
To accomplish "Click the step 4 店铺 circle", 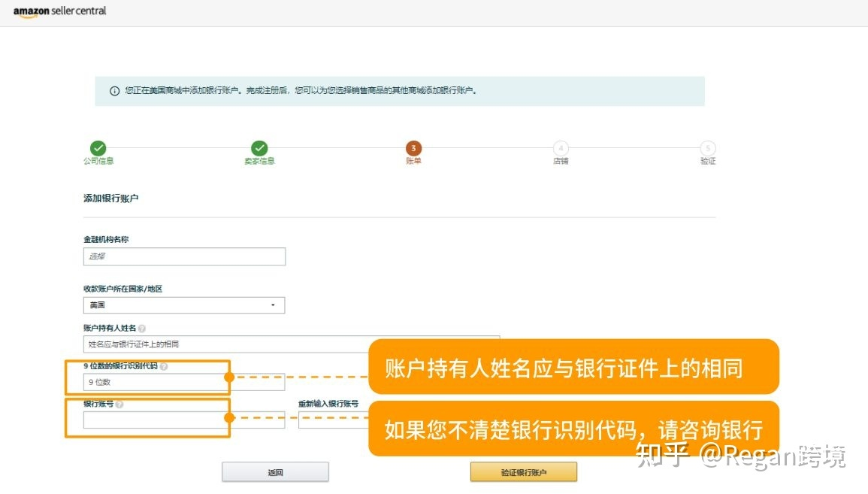I will coord(561,149).
